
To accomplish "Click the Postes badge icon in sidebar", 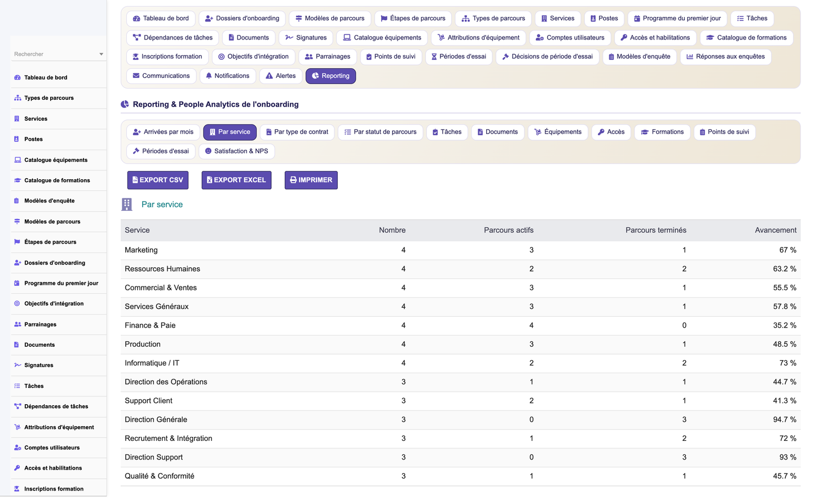I will coord(17,139).
